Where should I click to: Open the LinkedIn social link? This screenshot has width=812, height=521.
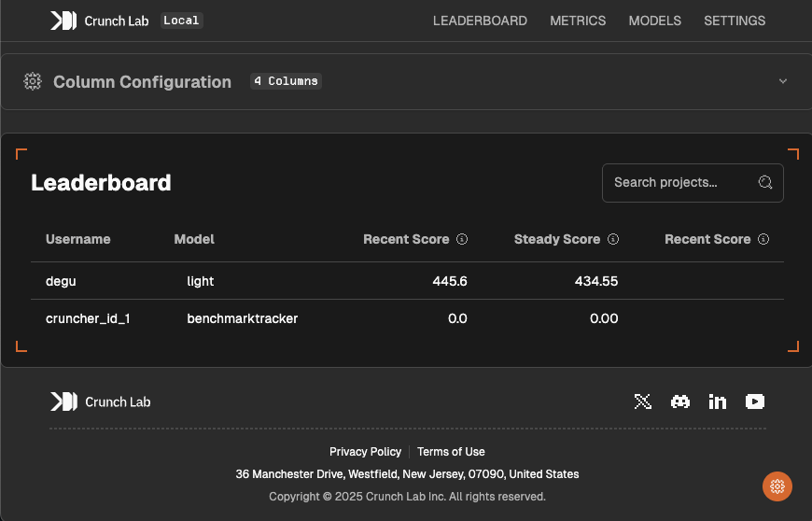[x=717, y=401]
